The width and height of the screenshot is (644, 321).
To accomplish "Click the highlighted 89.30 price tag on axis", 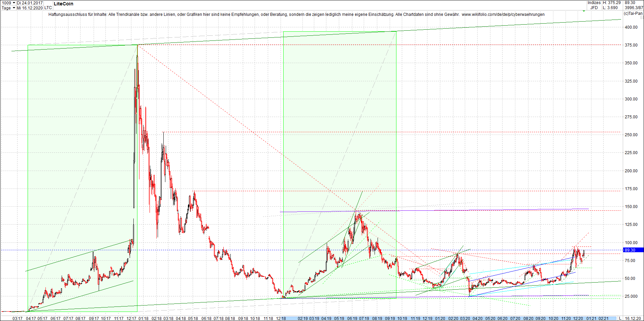I will (633, 250).
